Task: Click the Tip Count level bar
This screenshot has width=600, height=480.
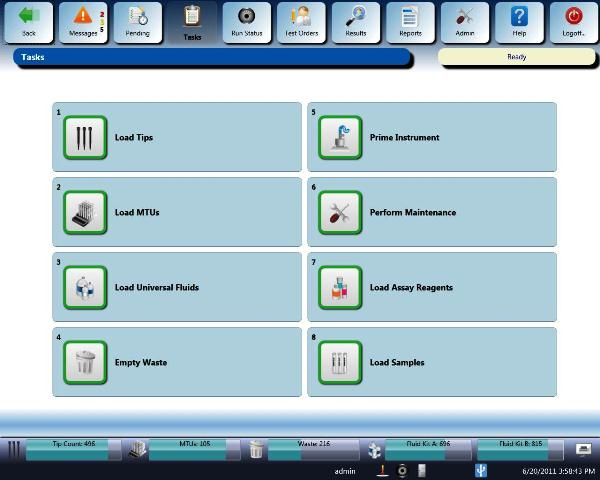Action: click(73, 449)
